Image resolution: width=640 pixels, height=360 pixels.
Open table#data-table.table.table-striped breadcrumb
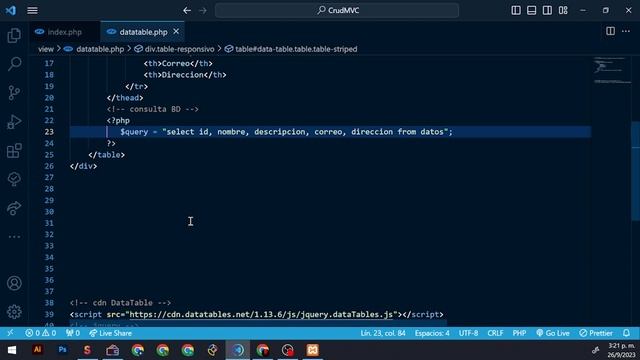coord(296,49)
